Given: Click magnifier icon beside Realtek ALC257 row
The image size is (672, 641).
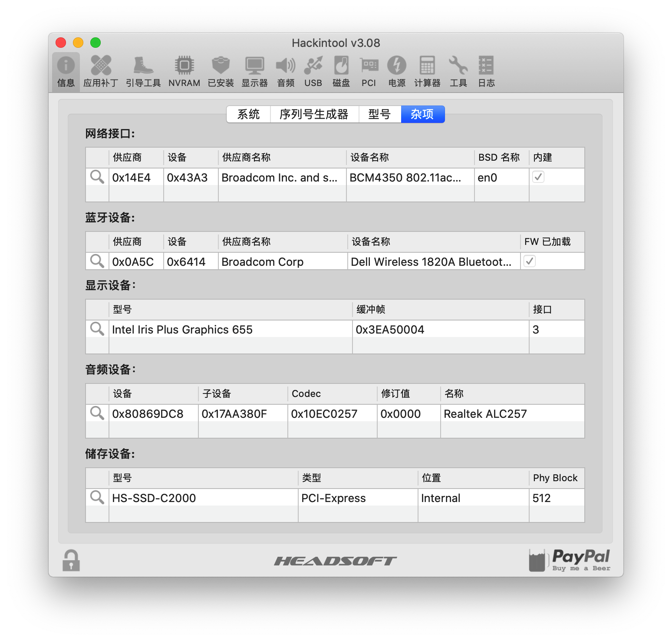Looking at the screenshot, I should (x=97, y=413).
